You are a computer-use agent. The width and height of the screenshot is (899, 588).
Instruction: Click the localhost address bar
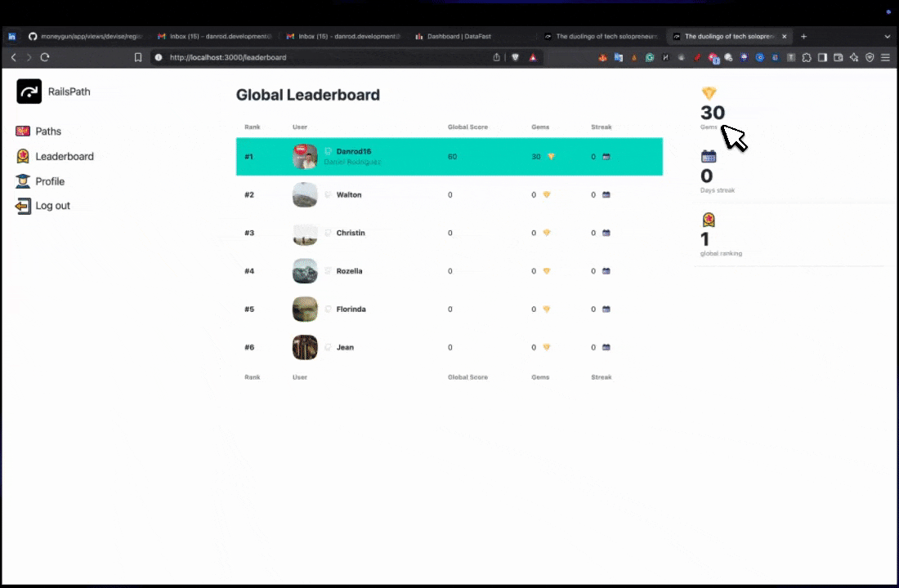327,58
